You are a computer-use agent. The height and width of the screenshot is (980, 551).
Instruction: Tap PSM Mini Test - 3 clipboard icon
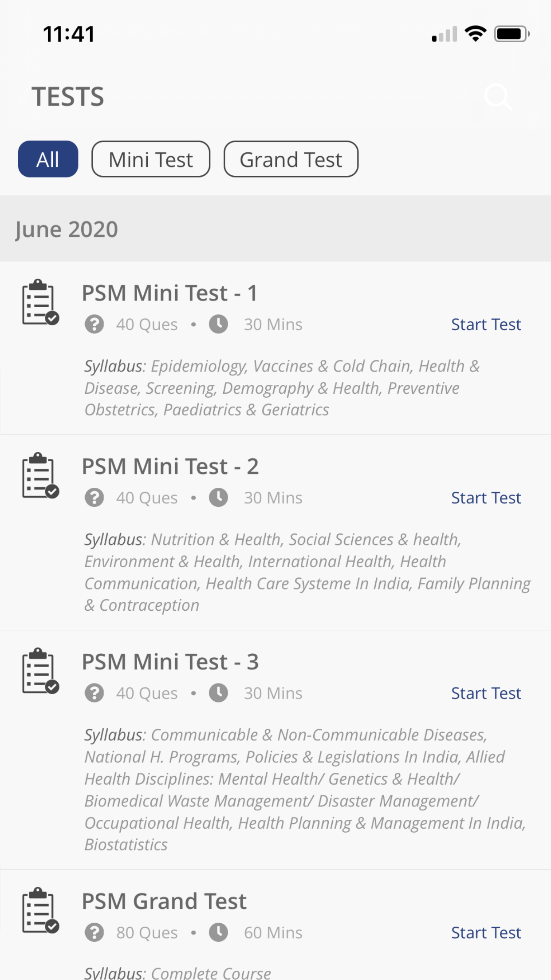pyautogui.click(x=40, y=671)
